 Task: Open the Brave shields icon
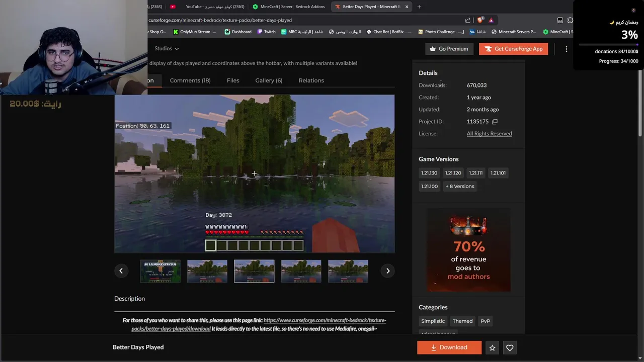[x=480, y=20]
